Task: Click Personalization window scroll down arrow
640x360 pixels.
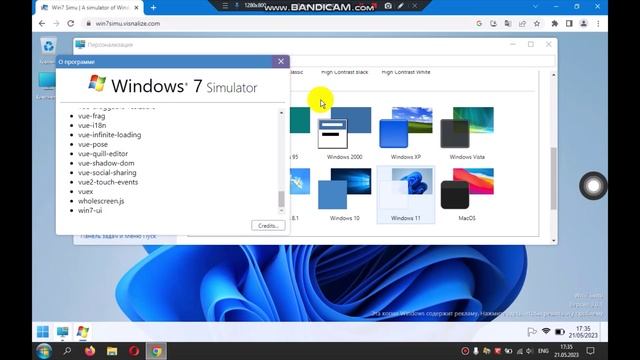Action: click(x=553, y=240)
